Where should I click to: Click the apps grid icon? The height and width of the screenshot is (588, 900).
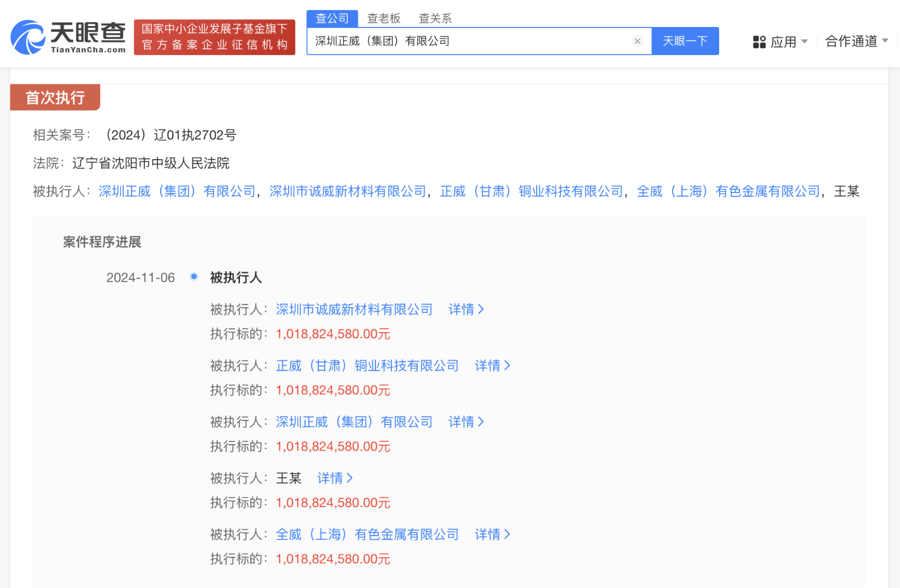point(759,42)
